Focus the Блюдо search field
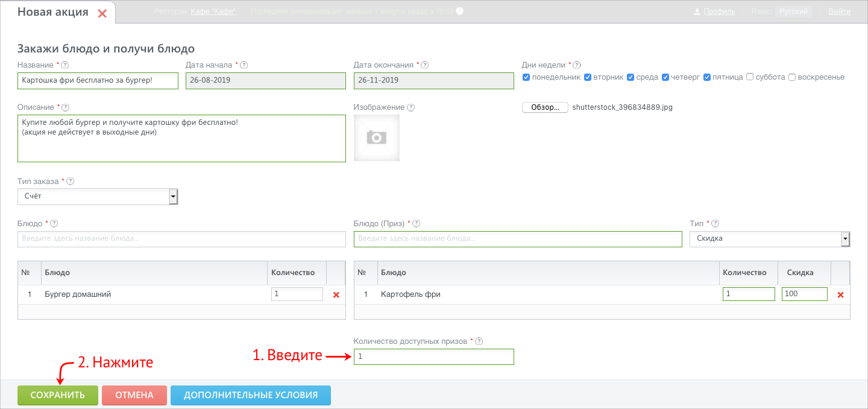The width and height of the screenshot is (868, 409). (181, 239)
